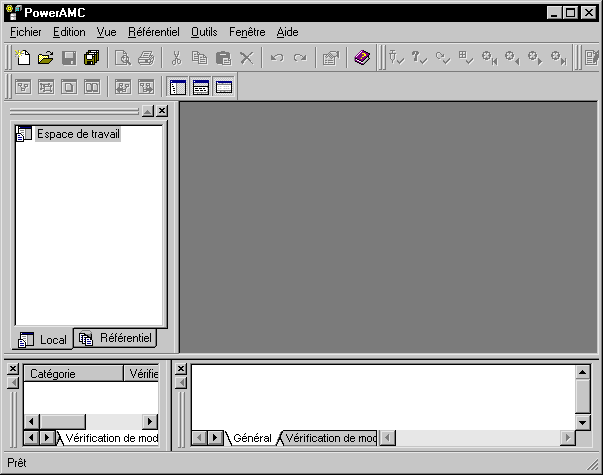603x475 pixels.
Task: Click the clipboard Paste icon
Action: coord(223,58)
